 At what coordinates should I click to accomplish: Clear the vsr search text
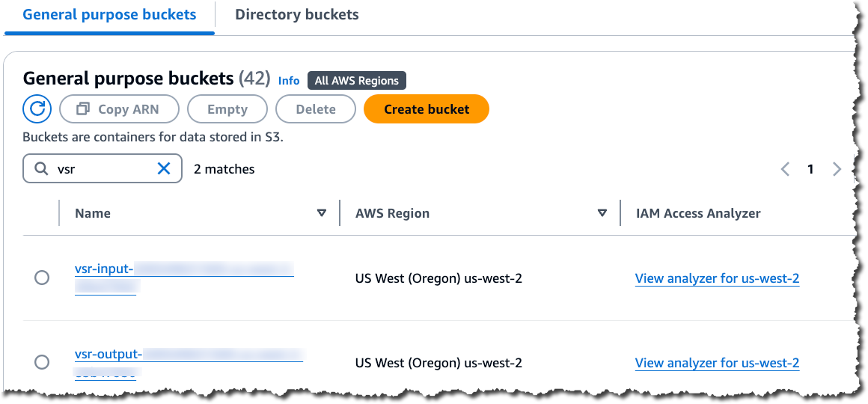[x=164, y=169]
